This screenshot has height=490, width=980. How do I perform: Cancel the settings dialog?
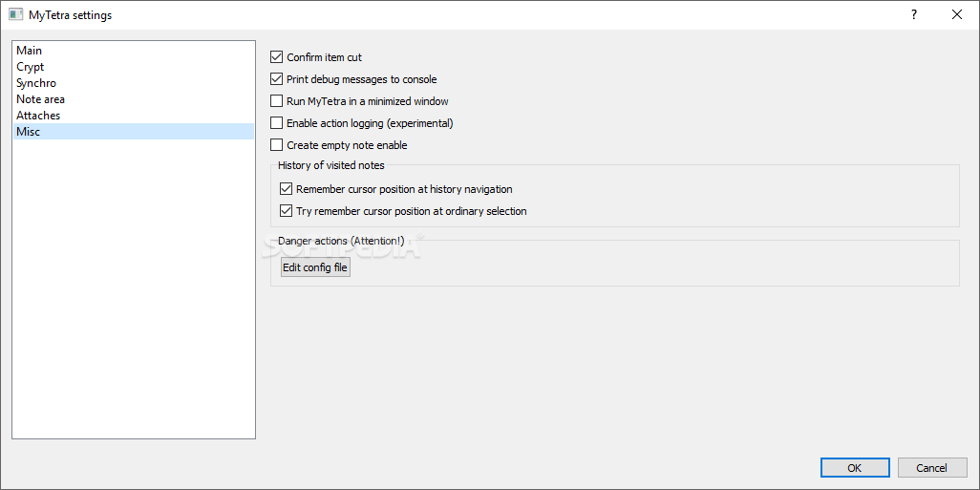(x=932, y=467)
